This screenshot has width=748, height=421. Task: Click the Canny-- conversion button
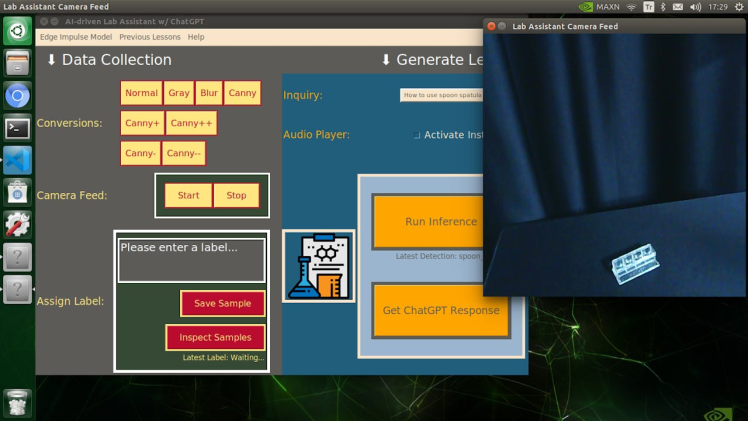pyautogui.click(x=184, y=153)
